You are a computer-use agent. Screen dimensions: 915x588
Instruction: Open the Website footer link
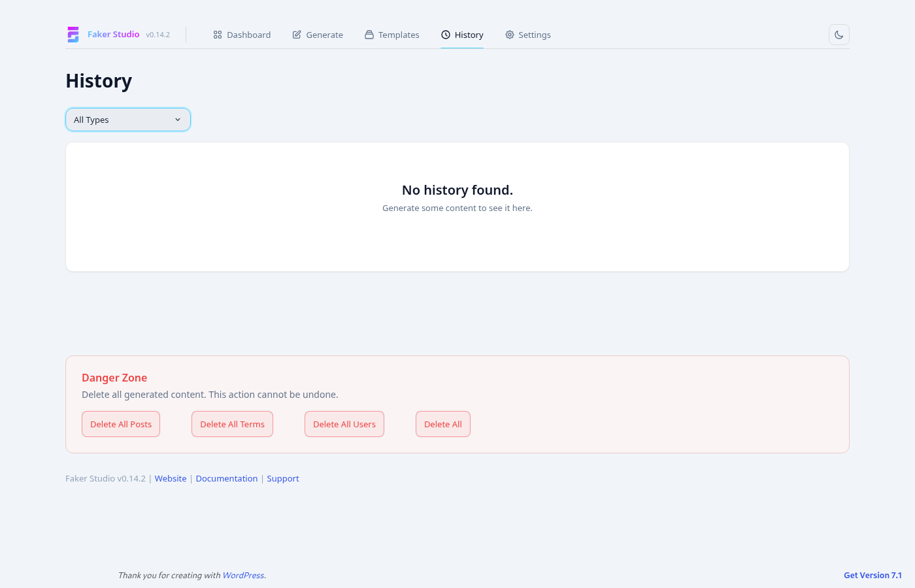coord(171,479)
